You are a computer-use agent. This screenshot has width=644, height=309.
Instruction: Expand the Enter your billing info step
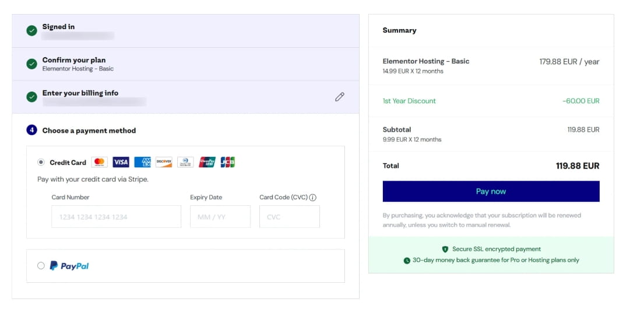click(x=80, y=93)
